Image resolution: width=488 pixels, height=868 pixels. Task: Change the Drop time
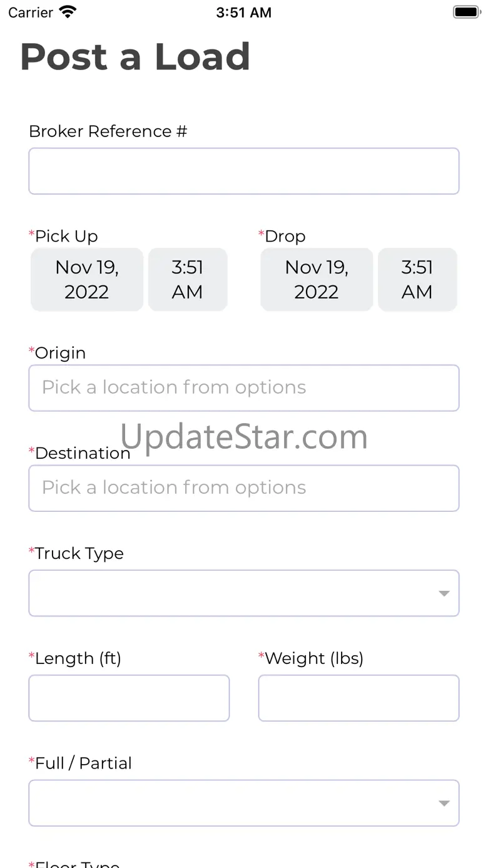click(417, 280)
